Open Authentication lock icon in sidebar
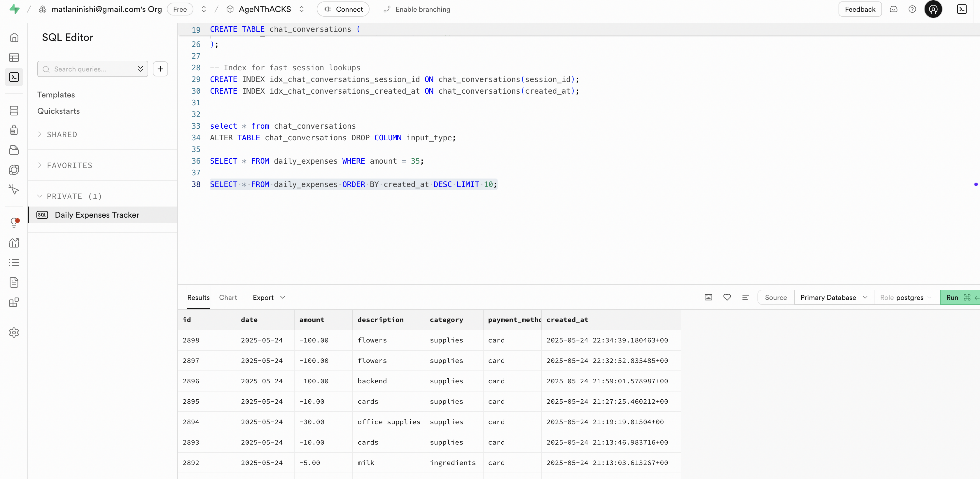 14,130
